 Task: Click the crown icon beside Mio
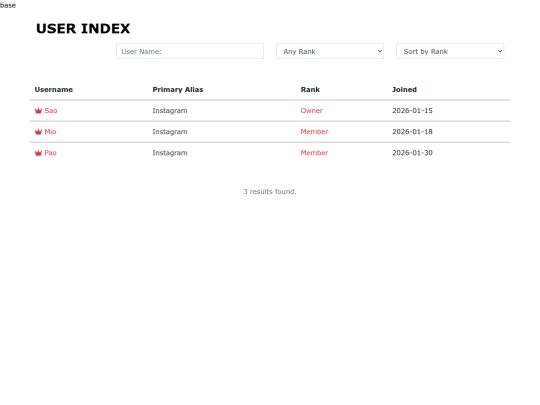coord(38,132)
